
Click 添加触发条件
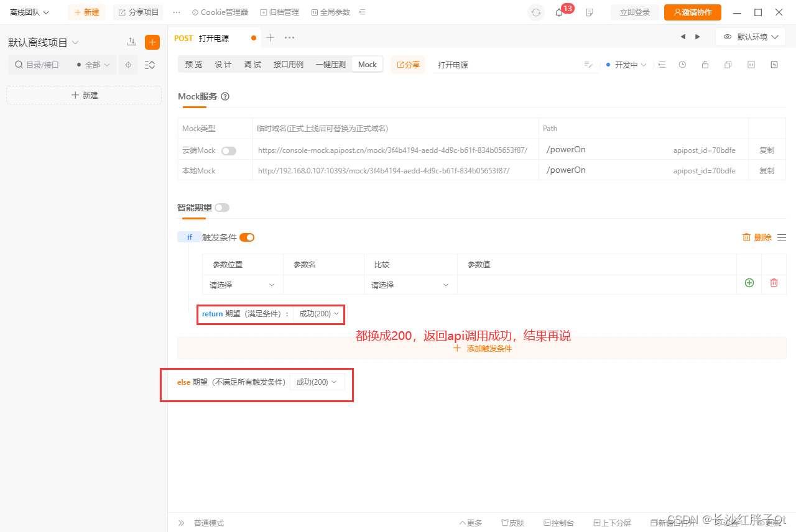(483, 349)
